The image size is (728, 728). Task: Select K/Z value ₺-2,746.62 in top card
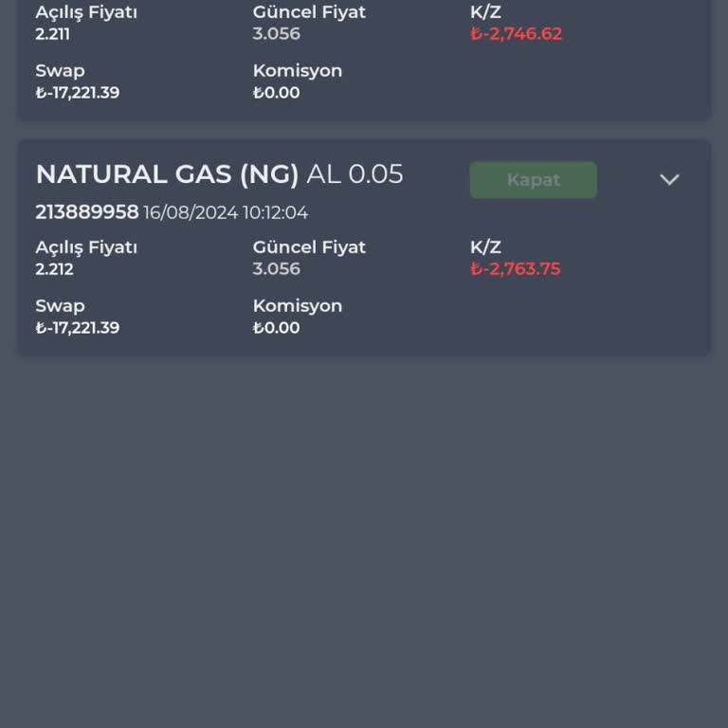pos(517,34)
